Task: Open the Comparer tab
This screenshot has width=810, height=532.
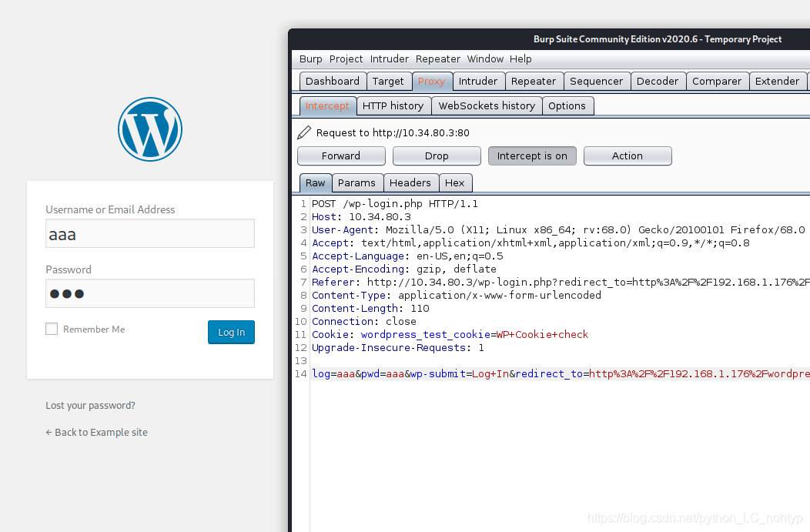Action: (717, 81)
